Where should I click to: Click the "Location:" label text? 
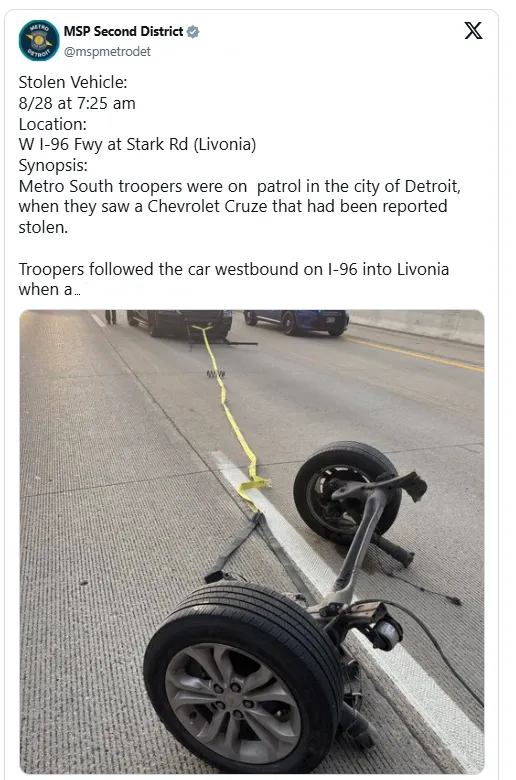[53, 124]
